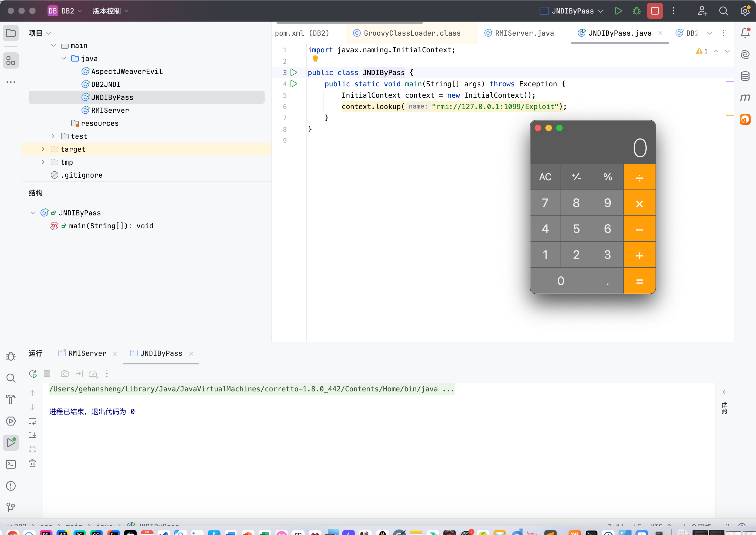Screen dimensions: 756x535
Task: Show hidden editor tabs dropdown
Action: click(710, 33)
